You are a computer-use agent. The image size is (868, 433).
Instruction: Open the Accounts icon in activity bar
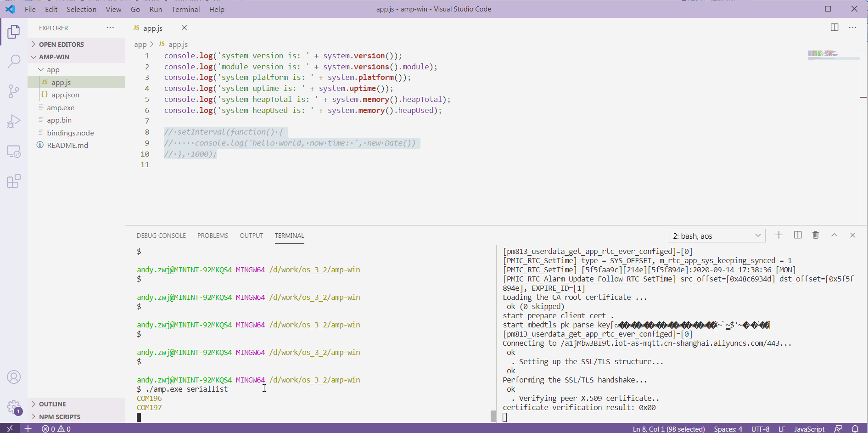pos(14,377)
